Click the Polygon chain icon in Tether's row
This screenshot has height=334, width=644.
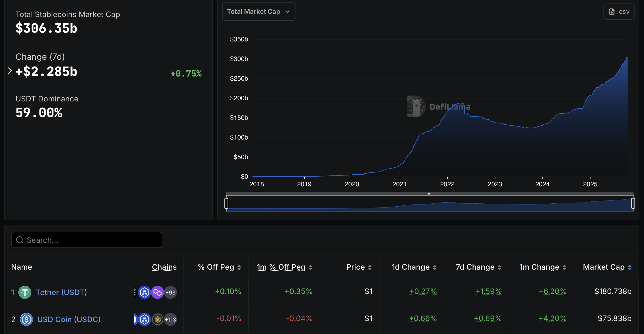point(157,292)
